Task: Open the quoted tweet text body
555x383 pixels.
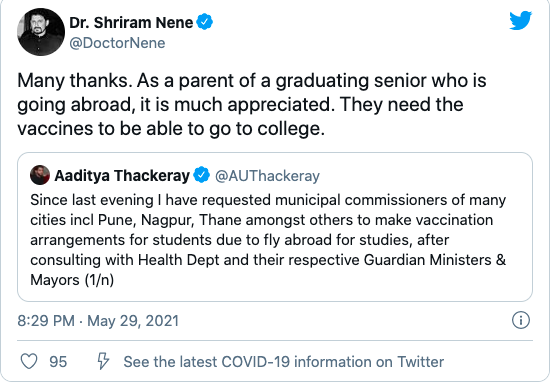Action: point(268,240)
